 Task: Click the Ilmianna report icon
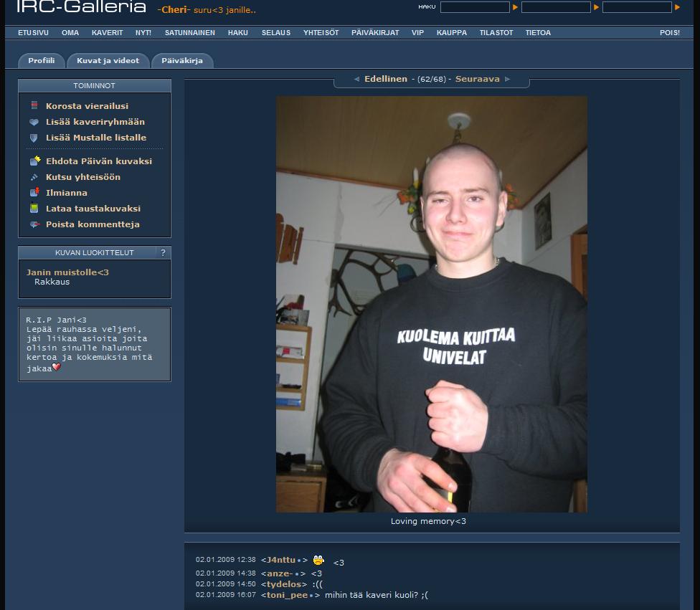point(34,193)
